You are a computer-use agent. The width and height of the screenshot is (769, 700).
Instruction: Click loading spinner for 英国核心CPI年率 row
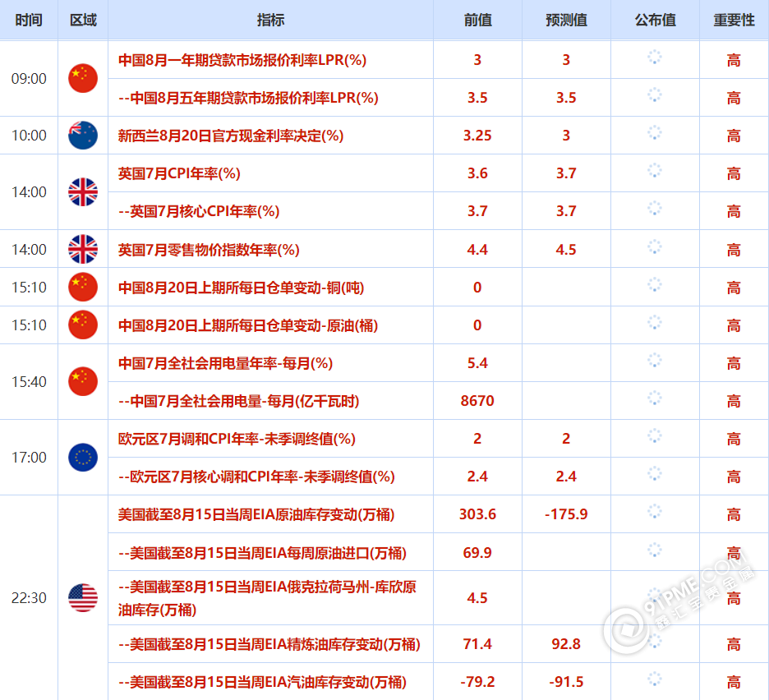pyautogui.click(x=655, y=208)
